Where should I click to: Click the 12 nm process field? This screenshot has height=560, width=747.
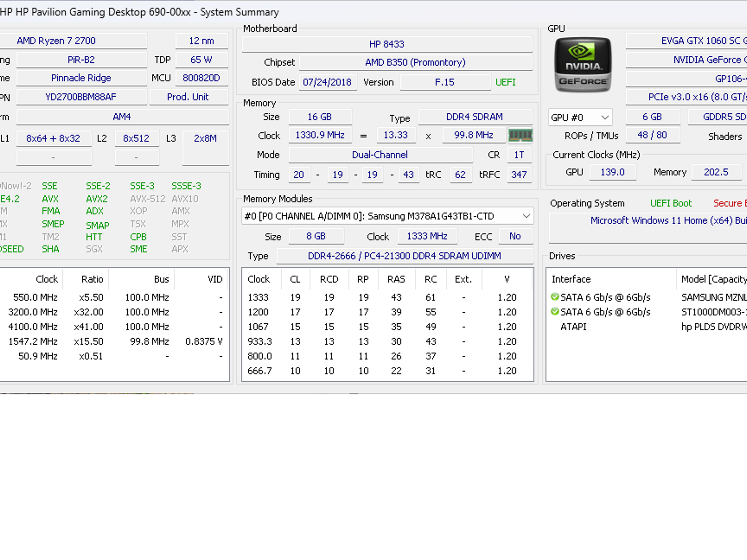tap(202, 41)
